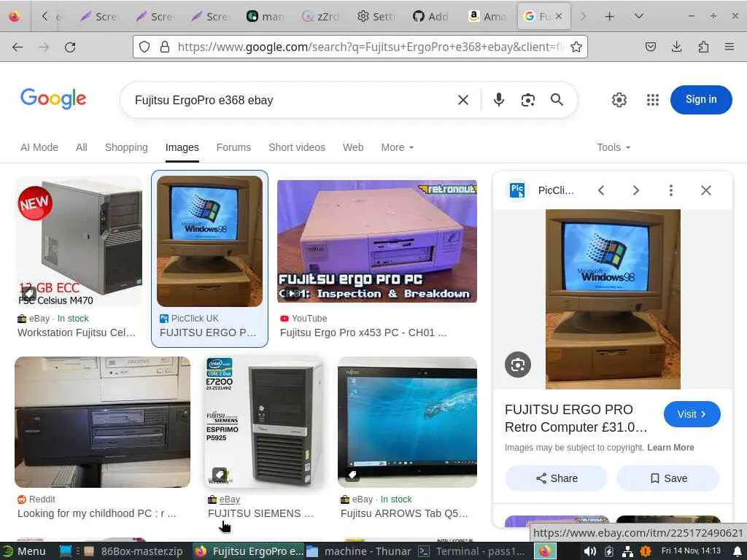Screen dimensions: 747x560
Task: Open the FUJITSU ERGO PRO Retro Computer title link
Action: point(576,418)
